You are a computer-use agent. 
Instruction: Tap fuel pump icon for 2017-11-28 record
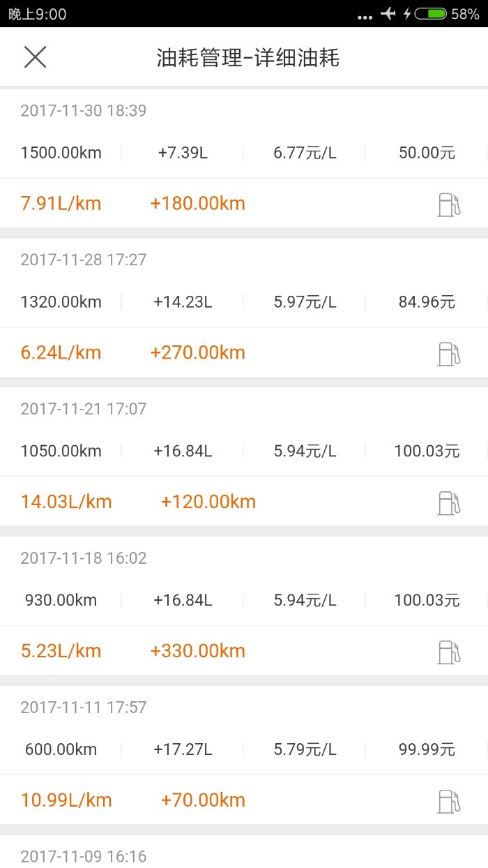(x=449, y=354)
